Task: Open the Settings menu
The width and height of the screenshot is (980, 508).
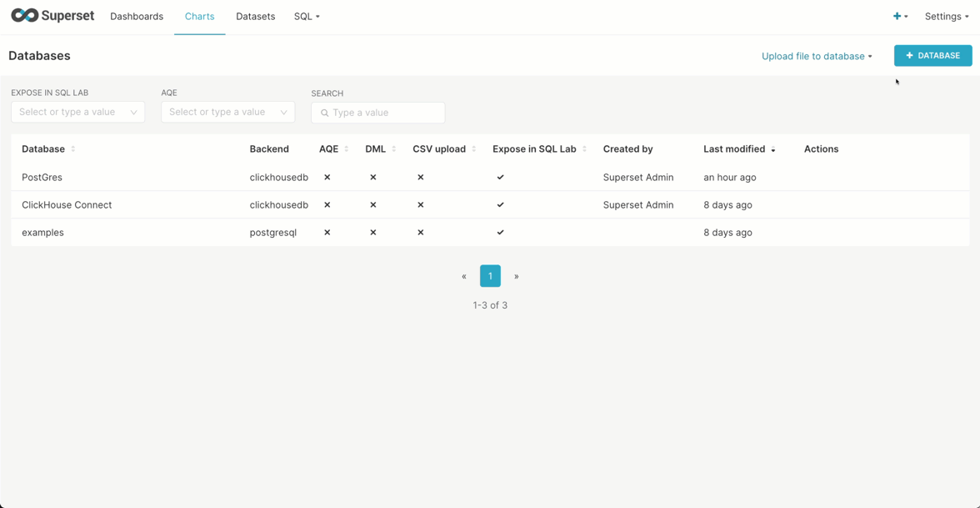Action: point(947,17)
